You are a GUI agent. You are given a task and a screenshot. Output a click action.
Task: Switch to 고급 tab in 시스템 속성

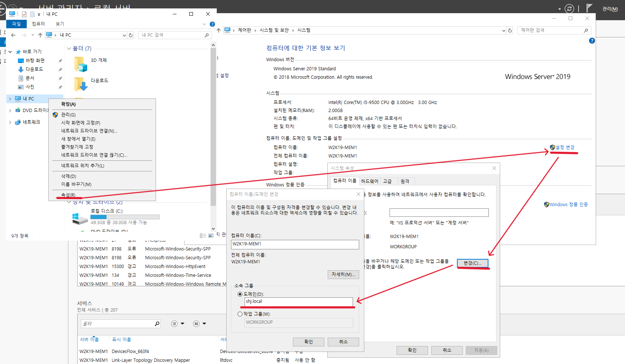(387, 181)
